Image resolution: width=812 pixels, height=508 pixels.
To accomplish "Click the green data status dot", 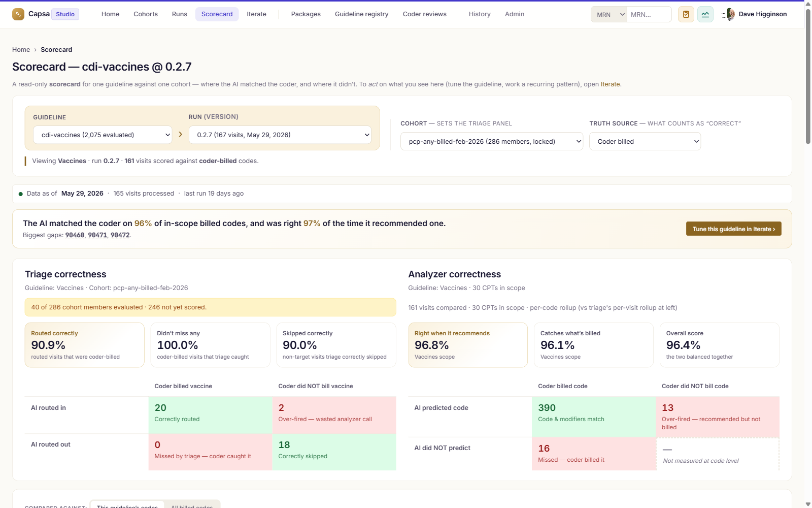I will click(x=21, y=194).
